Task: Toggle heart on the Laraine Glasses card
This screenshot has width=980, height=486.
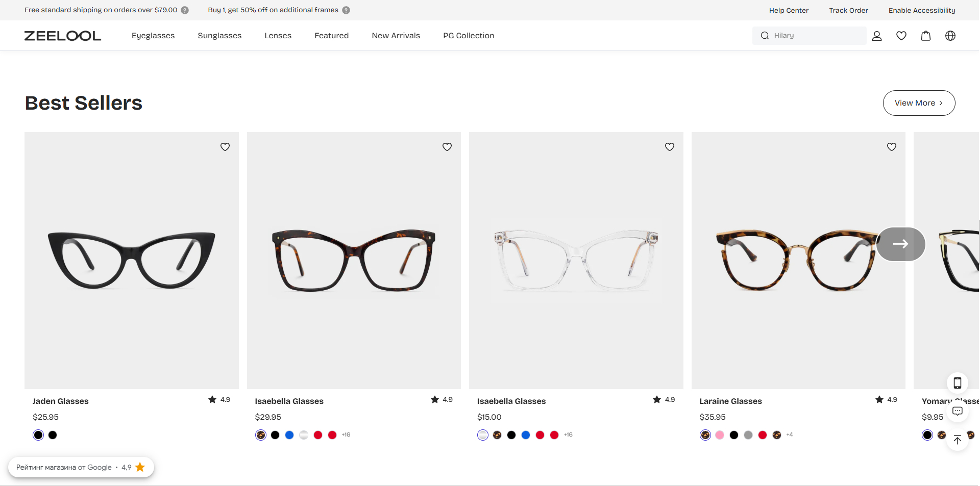Action: [892, 147]
